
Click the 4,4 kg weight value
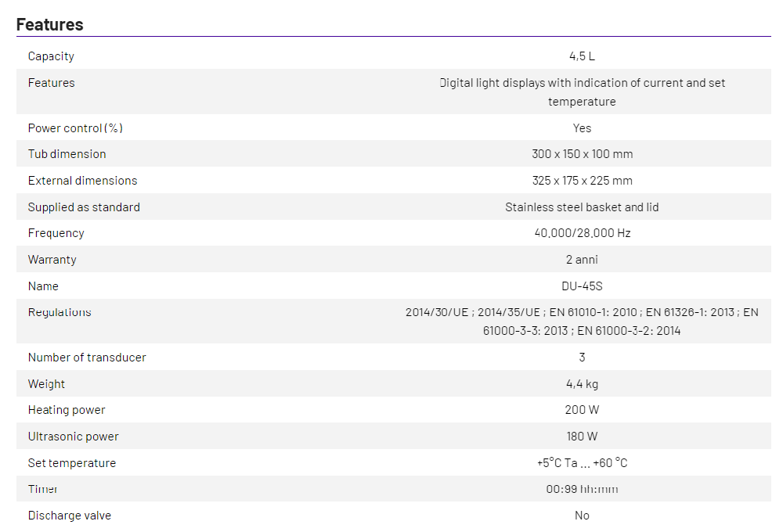582,384
